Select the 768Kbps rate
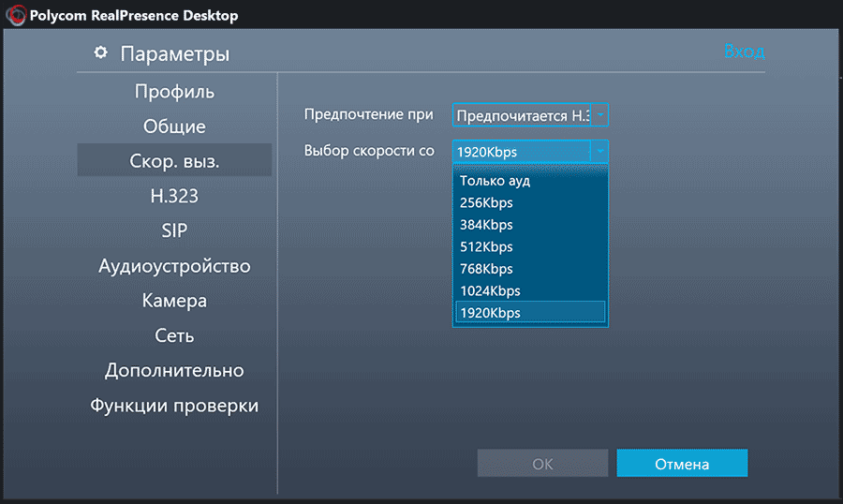Screen dimensions: 843x504 530,269
